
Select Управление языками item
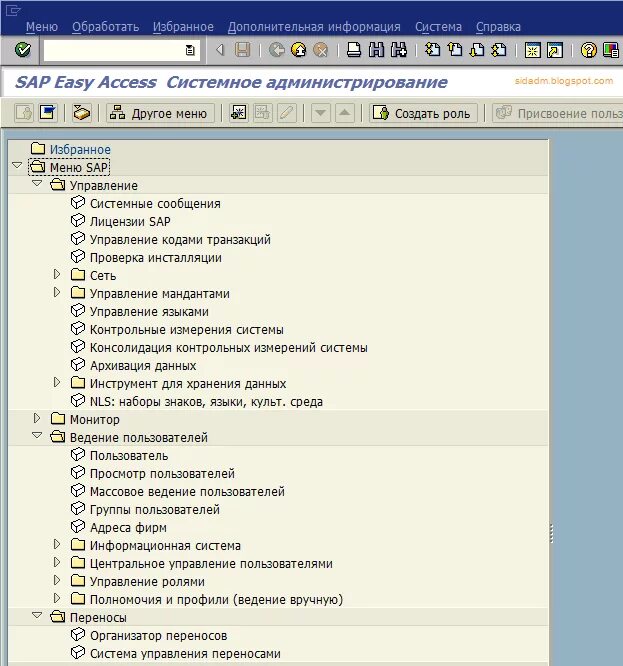149,312
